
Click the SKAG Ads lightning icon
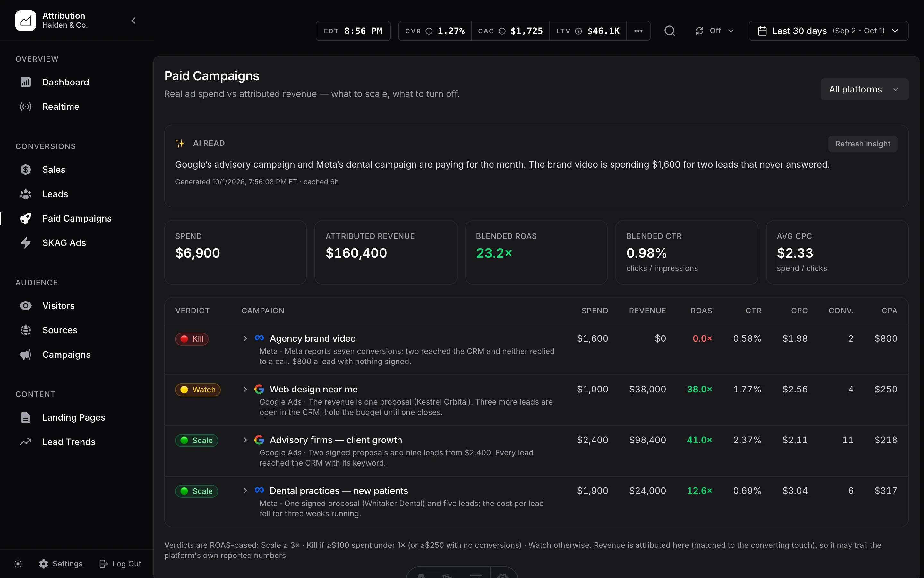click(26, 243)
